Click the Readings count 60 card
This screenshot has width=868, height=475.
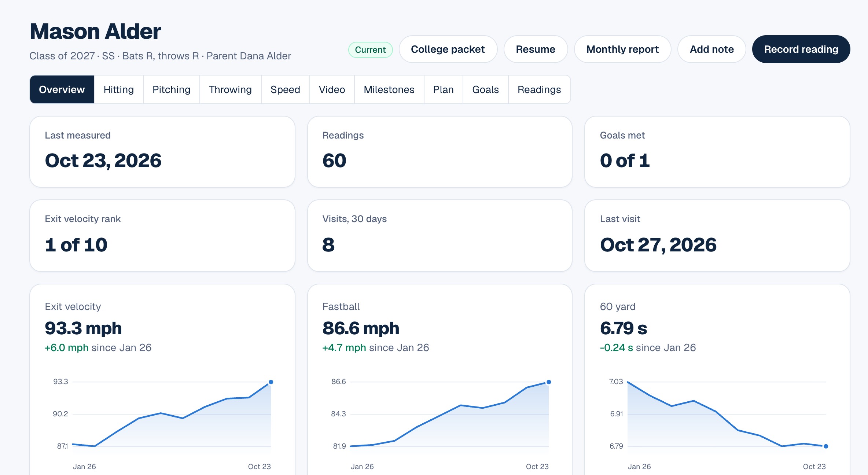pos(439,152)
